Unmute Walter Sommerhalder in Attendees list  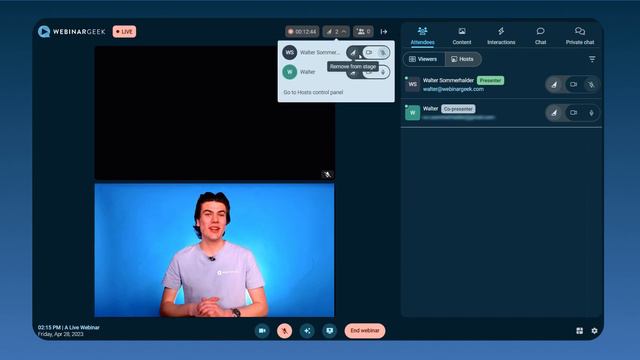pos(591,84)
